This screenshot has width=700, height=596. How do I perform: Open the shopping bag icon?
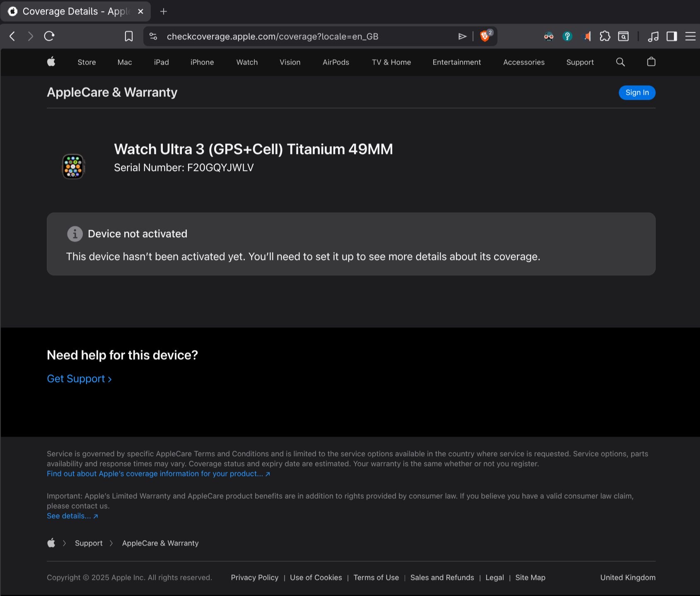click(651, 62)
